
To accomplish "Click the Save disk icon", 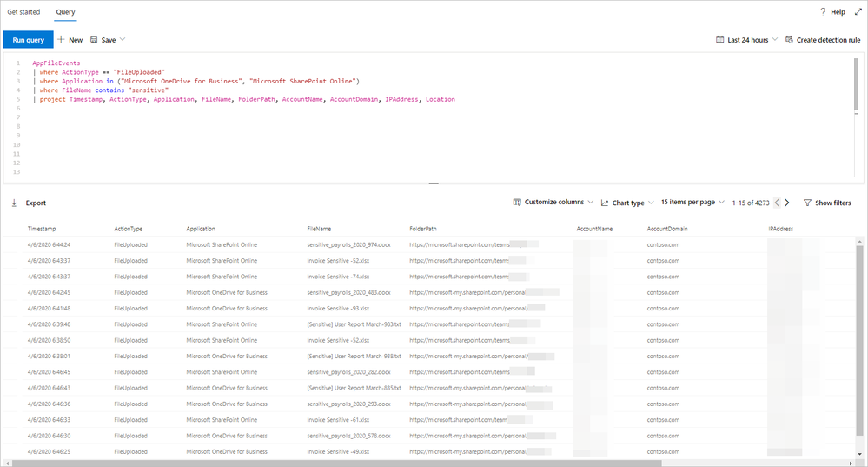I will [x=94, y=39].
